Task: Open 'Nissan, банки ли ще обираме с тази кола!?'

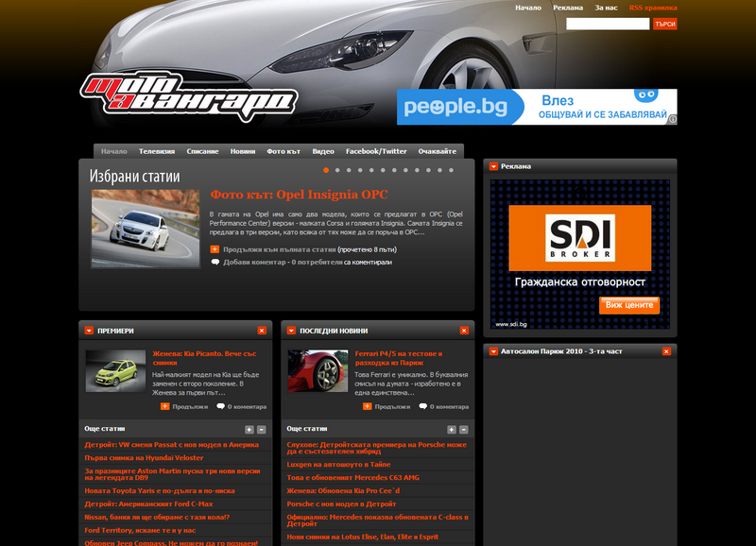Action: click(157, 517)
